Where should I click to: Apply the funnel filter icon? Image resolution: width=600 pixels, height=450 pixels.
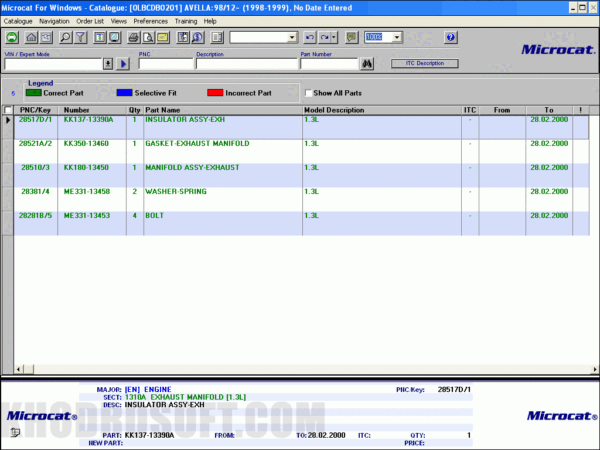coord(80,37)
